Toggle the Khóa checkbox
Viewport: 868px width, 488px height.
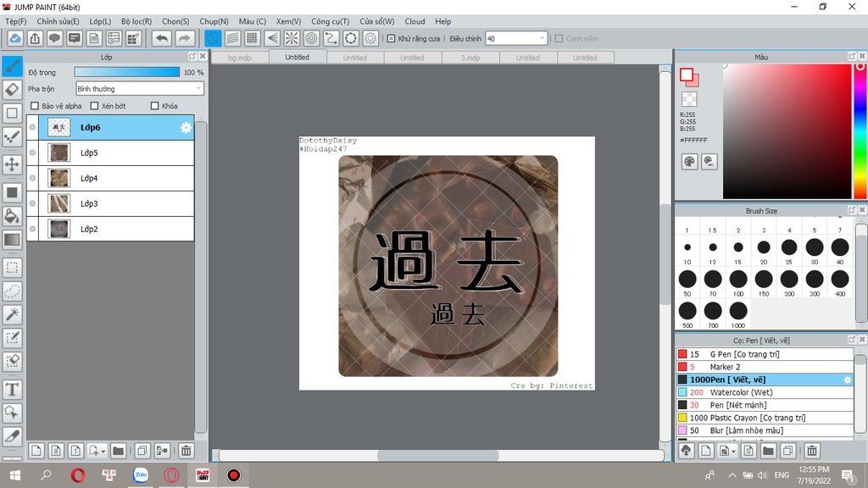154,106
